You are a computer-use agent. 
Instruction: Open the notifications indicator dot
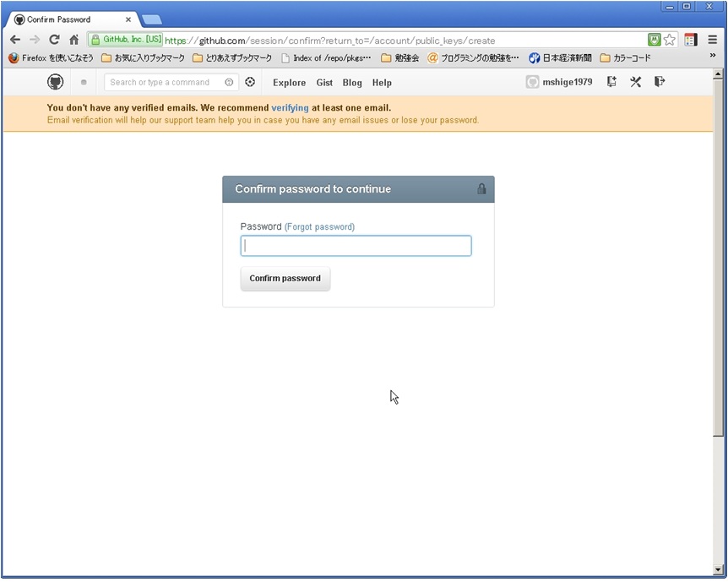(84, 82)
